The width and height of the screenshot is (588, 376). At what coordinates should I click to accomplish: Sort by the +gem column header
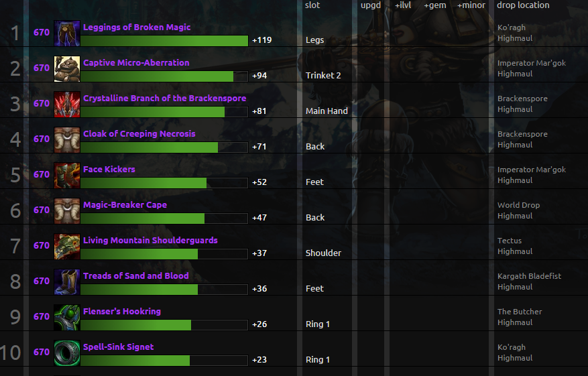[435, 5]
